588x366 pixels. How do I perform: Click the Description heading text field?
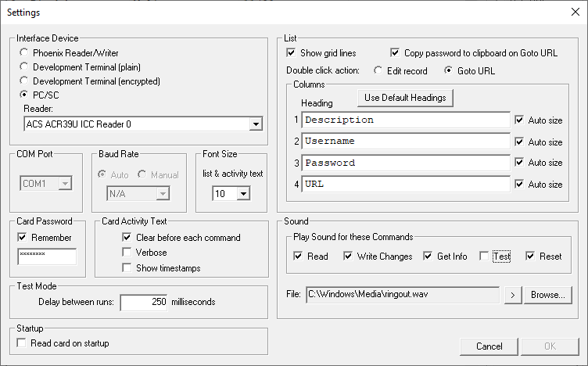coord(405,120)
